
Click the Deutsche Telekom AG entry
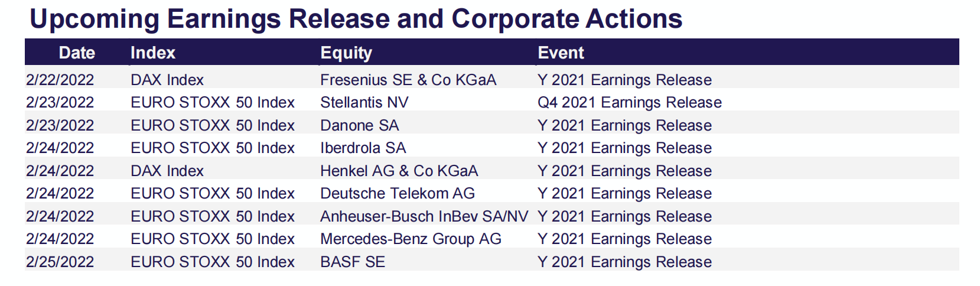point(397,193)
